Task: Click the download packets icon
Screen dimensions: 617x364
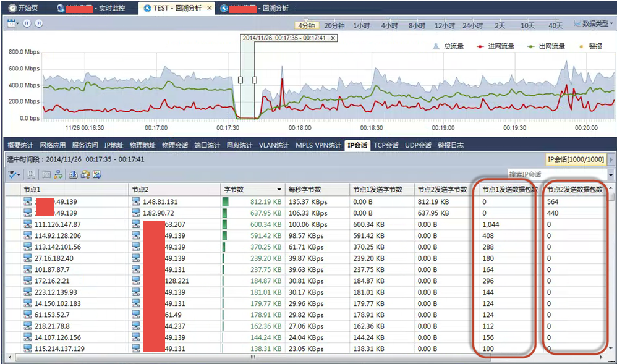Action: pyautogui.click(x=74, y=175)
